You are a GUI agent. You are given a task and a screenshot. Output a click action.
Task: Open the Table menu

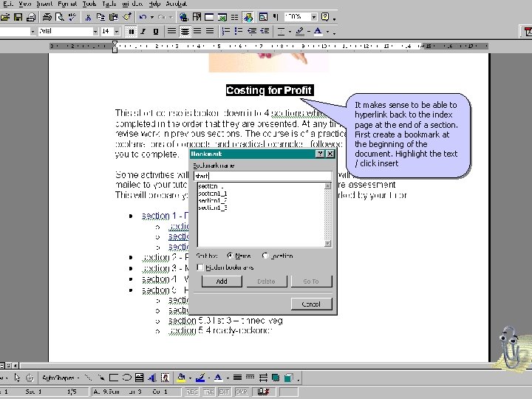109,4
